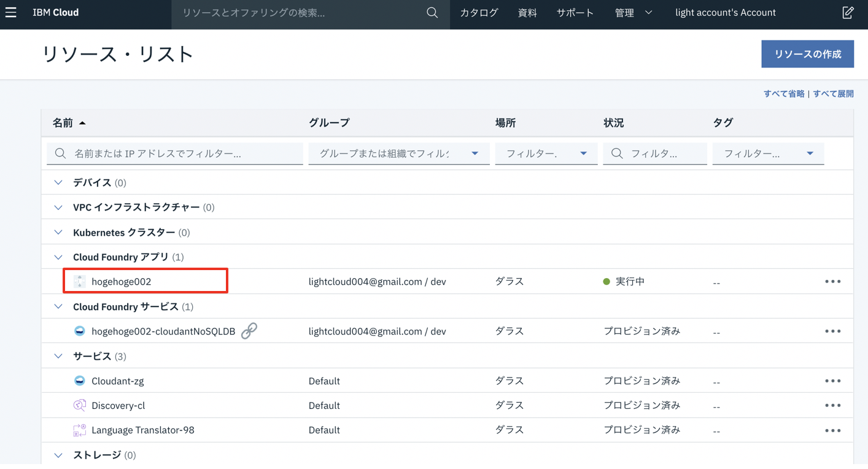Click ダラス location in Discovery-cl row
Image resolution: width=868 pixels, height=469 pixels.
tap(510, 406)
